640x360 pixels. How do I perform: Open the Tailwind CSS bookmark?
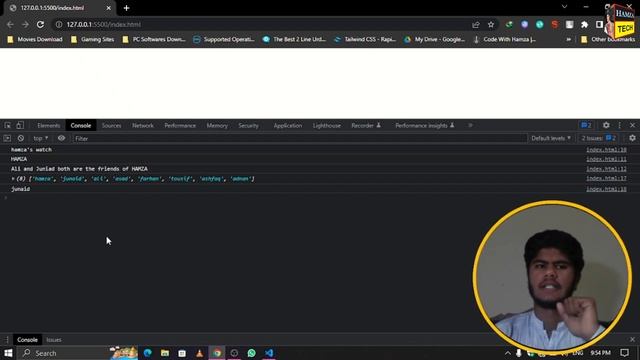point(365,39)
